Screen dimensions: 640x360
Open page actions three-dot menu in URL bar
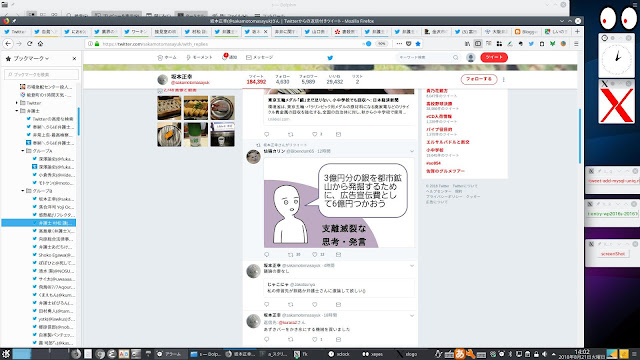(x=399, y=44)
